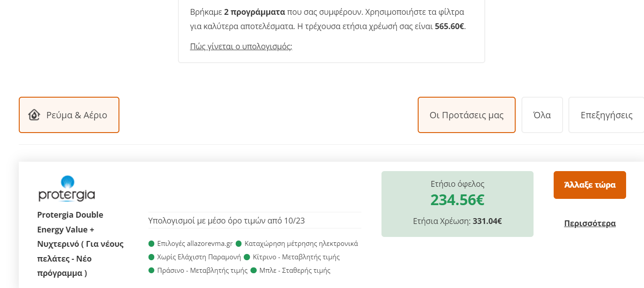The image size is (644, 288).
Task: Click the green dot beside Καταχώρηση μέτρησης ηλεκτρονικά
Action: [x=238, y=244]
